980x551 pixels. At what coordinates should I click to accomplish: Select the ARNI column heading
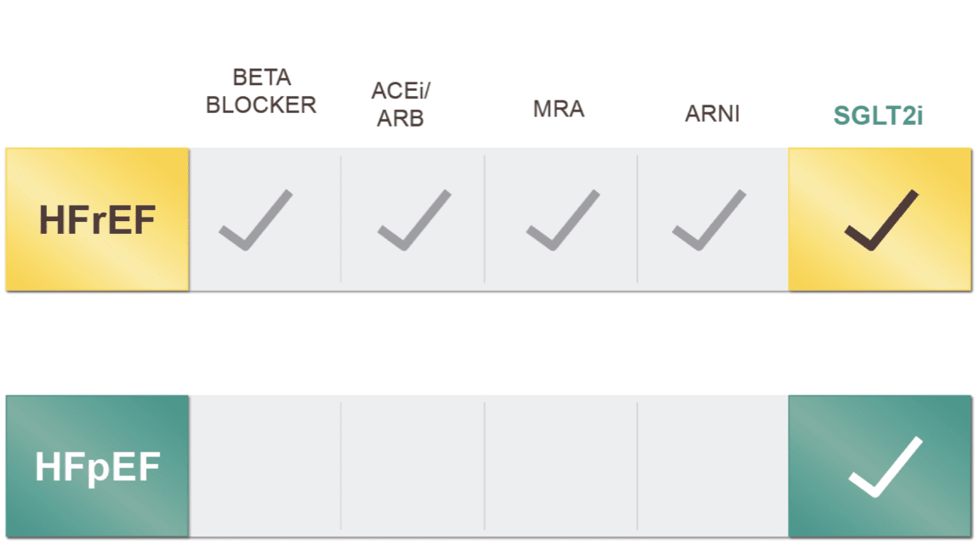click(712, 114)
